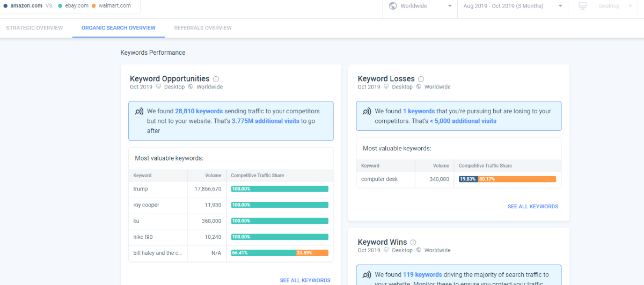
Task: Click the ebay.com competitor label
Action: (x=76, y=5)
